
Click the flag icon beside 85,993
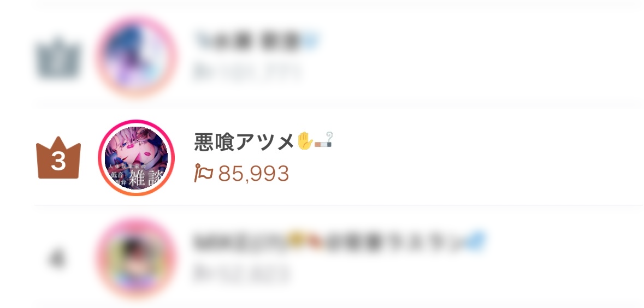204,173
